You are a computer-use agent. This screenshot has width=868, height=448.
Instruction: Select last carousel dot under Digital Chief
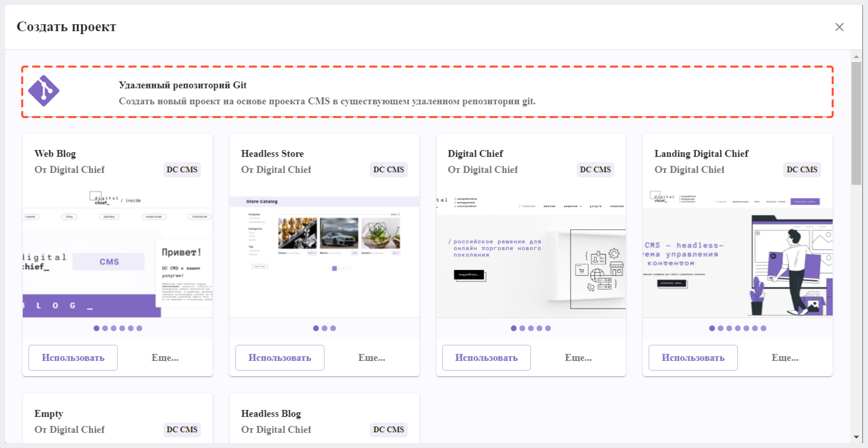click(x=548, y=328)
